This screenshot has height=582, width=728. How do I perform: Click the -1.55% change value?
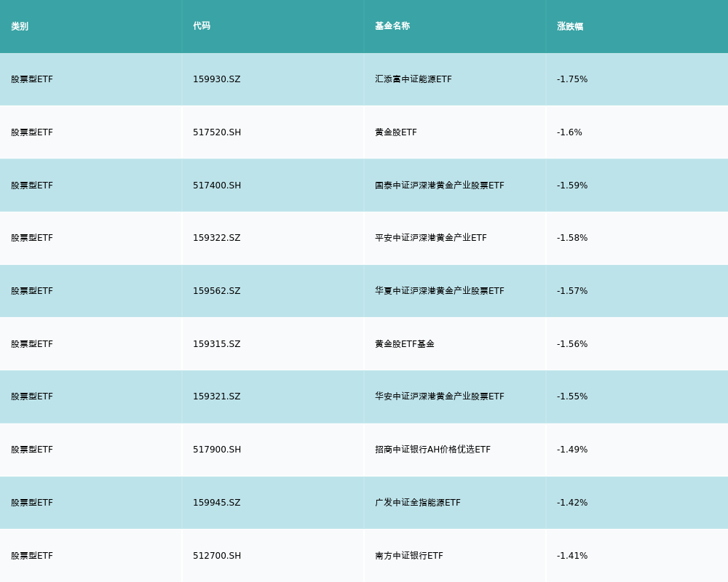pos(572,396)
